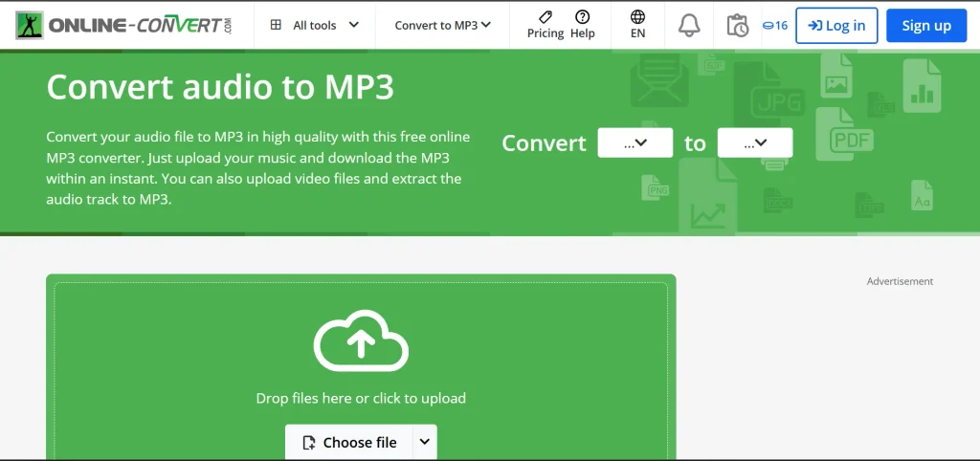Open the notifications bell
Viewport: 980px width, 461px height.
(689, 25)
